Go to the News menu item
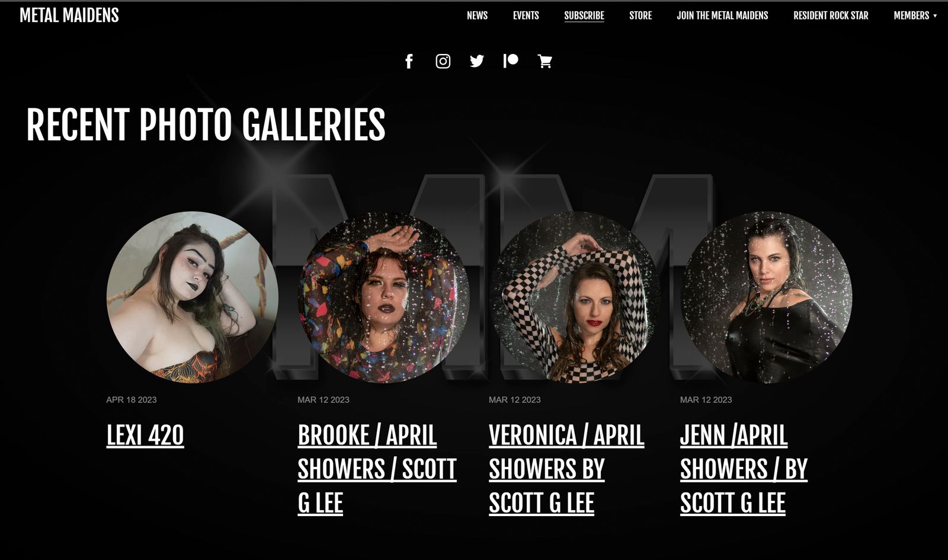The image size is (948, 560). 477,15
